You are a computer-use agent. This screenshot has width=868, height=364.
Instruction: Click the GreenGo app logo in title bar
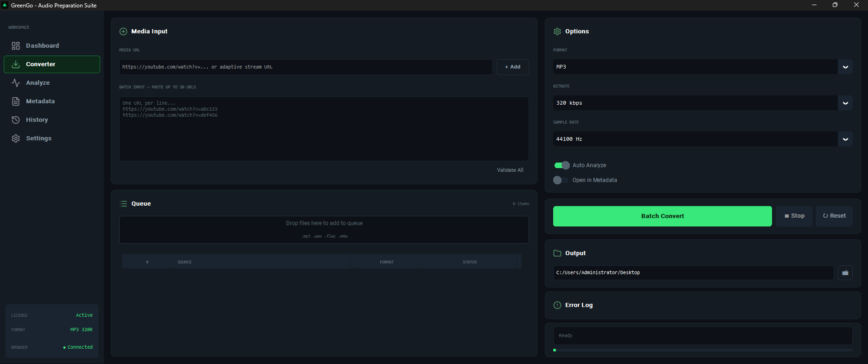5,5
